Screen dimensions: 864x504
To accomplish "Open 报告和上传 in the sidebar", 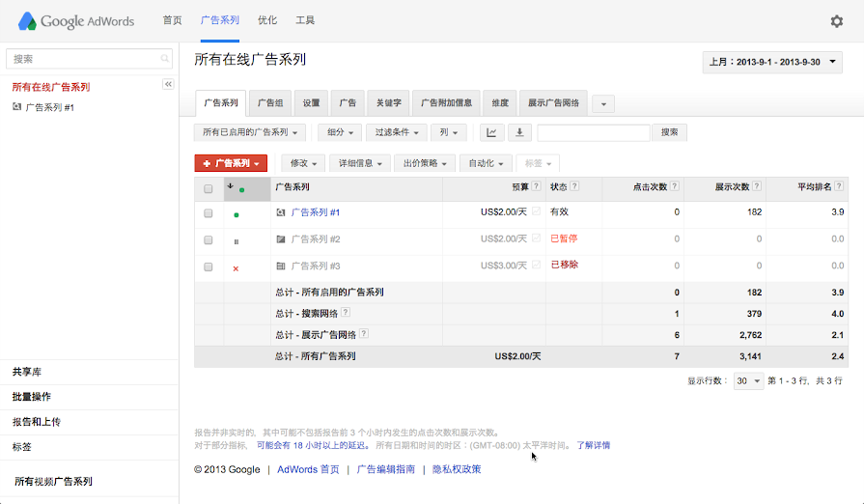I will point(37,422).
